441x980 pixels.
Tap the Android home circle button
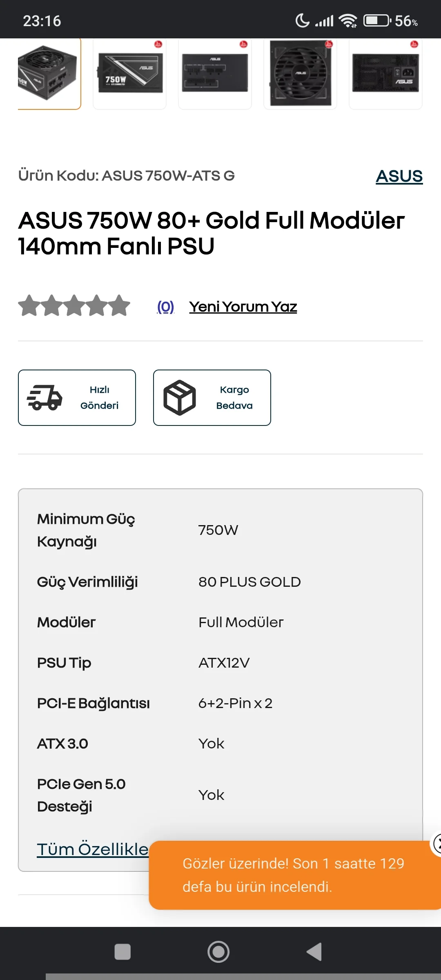coord(218,952)
